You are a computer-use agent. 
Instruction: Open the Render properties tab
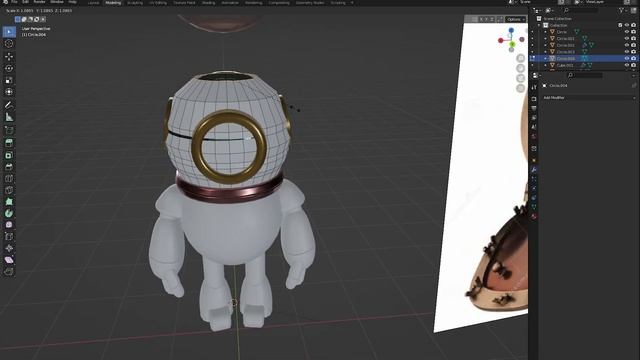(534, 98)
